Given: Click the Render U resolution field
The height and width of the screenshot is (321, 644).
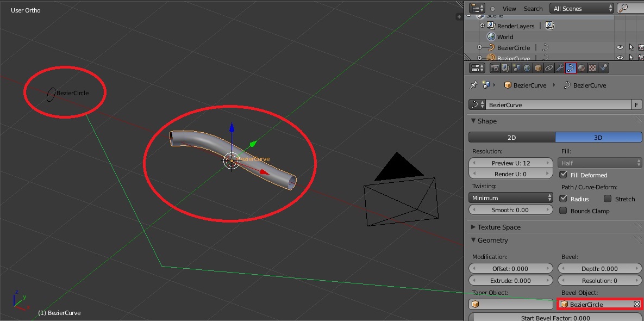Looking at the screenshot, I should point(511,174).
